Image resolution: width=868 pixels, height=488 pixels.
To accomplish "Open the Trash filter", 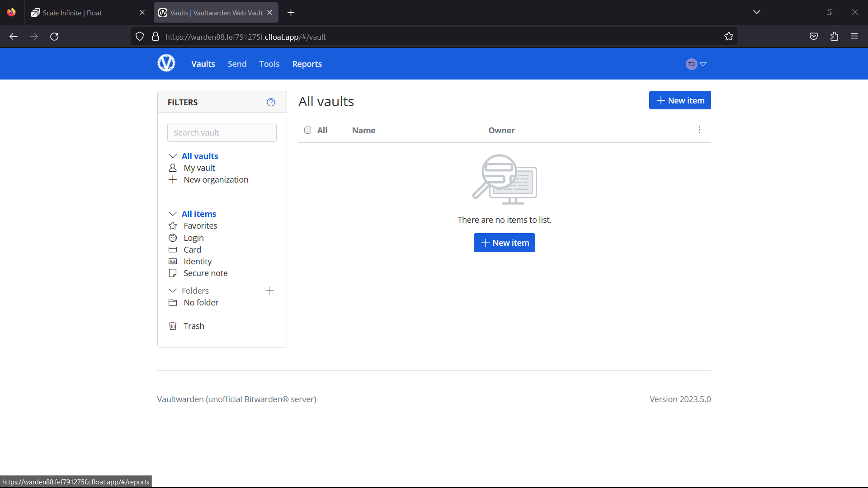I will pos(194,326).
